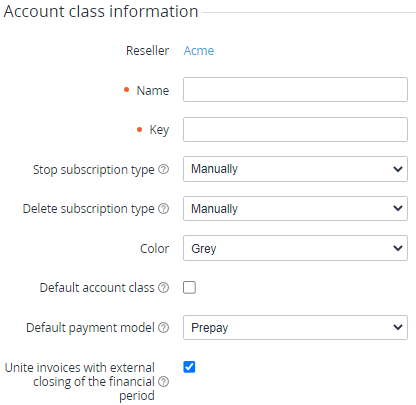Open help tooltip for Delete subscription type
Image resolution: width=416 pixels, height=405 pixels.
pyautogui.click(x=163, y=209)
